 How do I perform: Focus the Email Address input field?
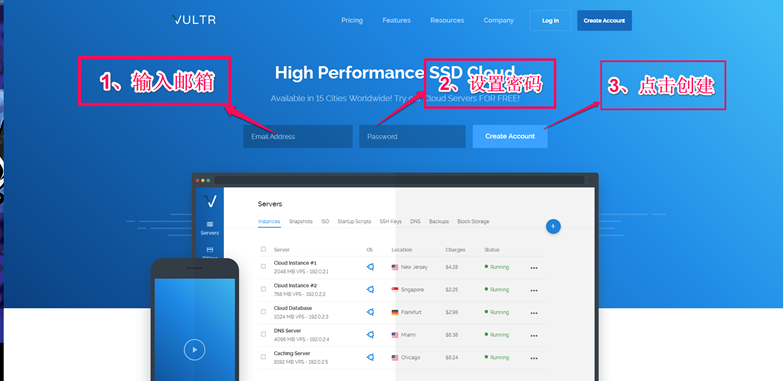click(298, 136)
